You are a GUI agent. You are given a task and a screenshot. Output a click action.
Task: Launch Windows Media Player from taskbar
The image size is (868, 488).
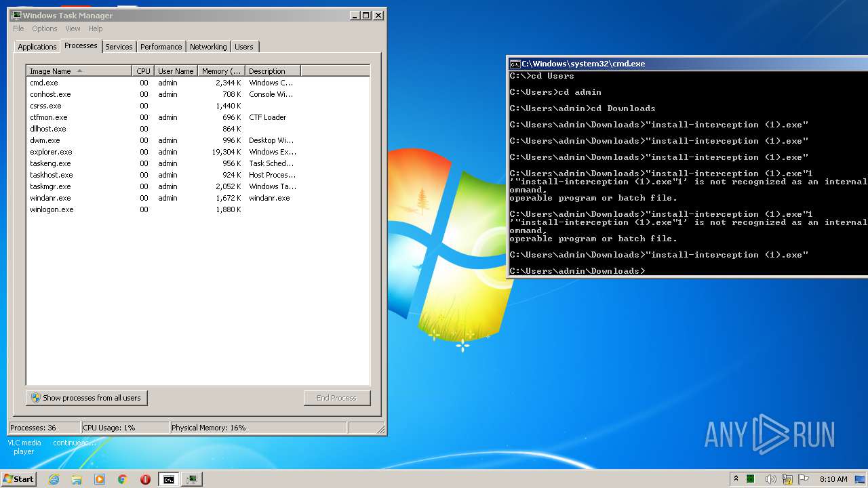tap(100, 479)
